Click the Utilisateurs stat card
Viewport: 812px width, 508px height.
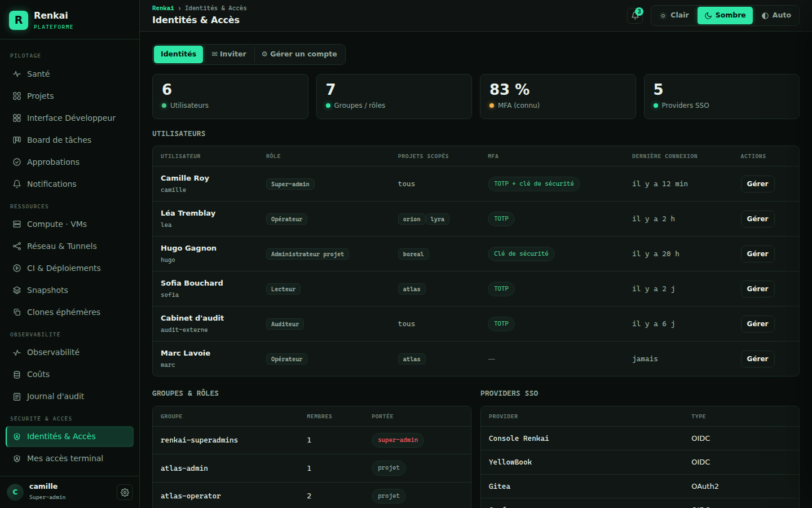230,97
